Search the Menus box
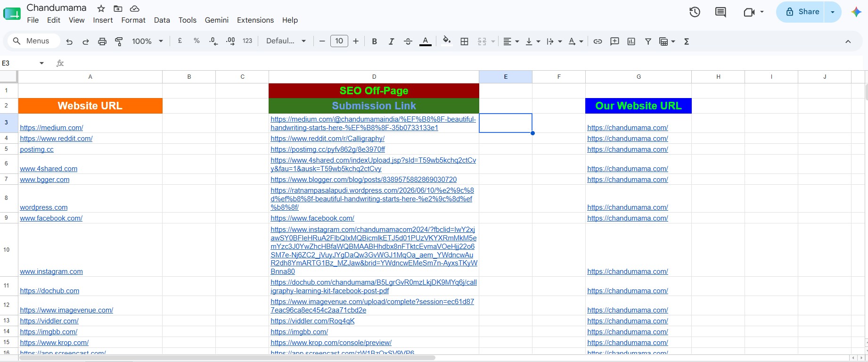This screenshot has height=362, width=868. point(33,41)
